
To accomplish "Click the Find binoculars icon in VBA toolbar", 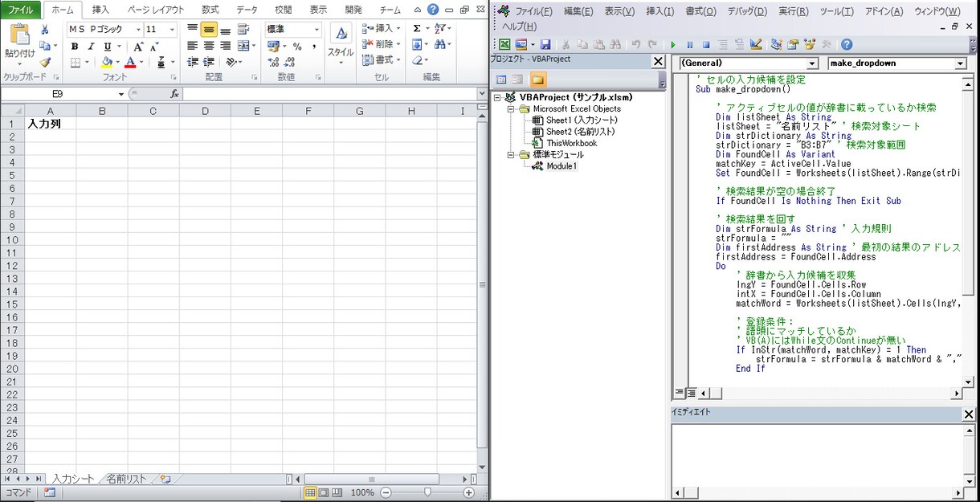I will [615, 45].
